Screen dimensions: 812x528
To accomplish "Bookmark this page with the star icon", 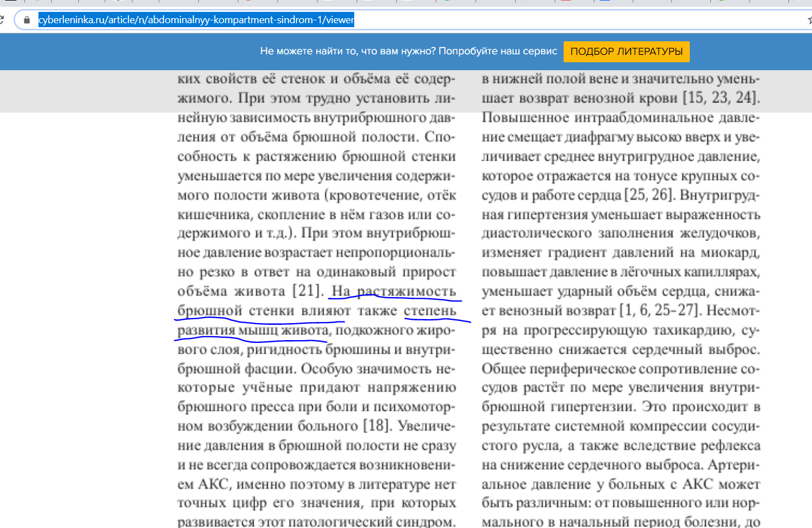I will (x=809, y=20).
